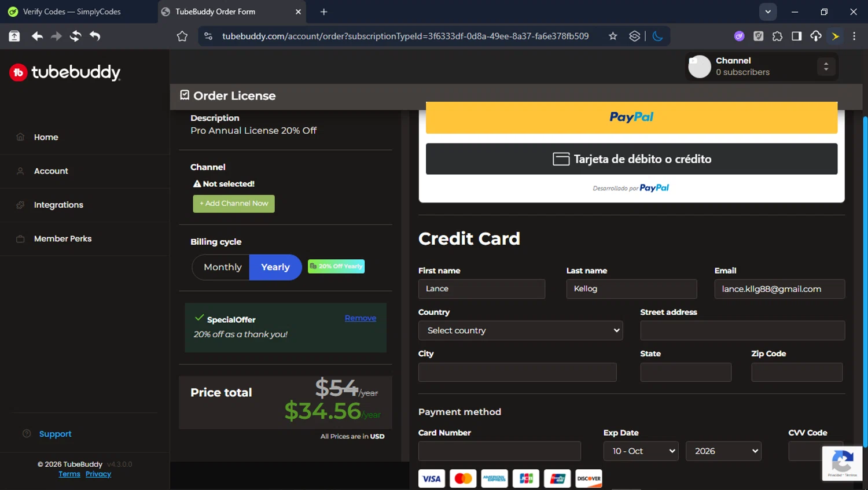Open the expiration month dropdown

pos(641,451)
